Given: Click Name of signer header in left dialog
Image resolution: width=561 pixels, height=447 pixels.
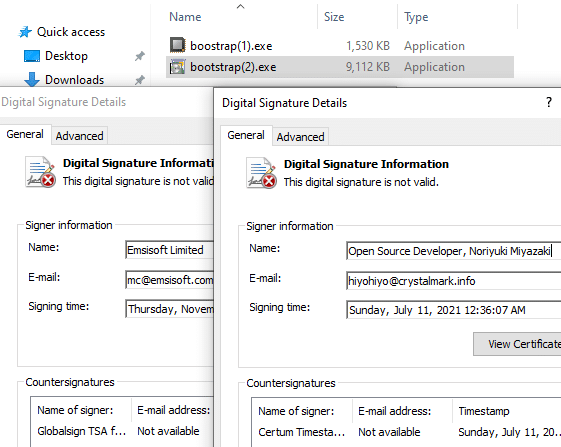Looking at the screenshot, I should pyautogui.click(x=75, y=410).
